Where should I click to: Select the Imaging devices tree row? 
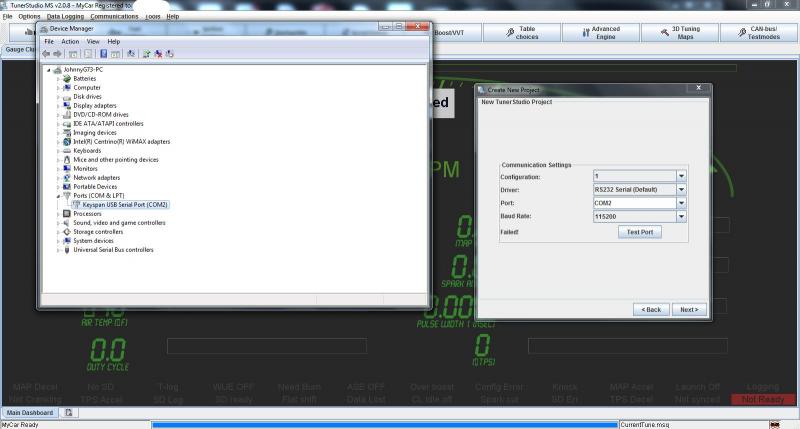[x=95, y=133]
